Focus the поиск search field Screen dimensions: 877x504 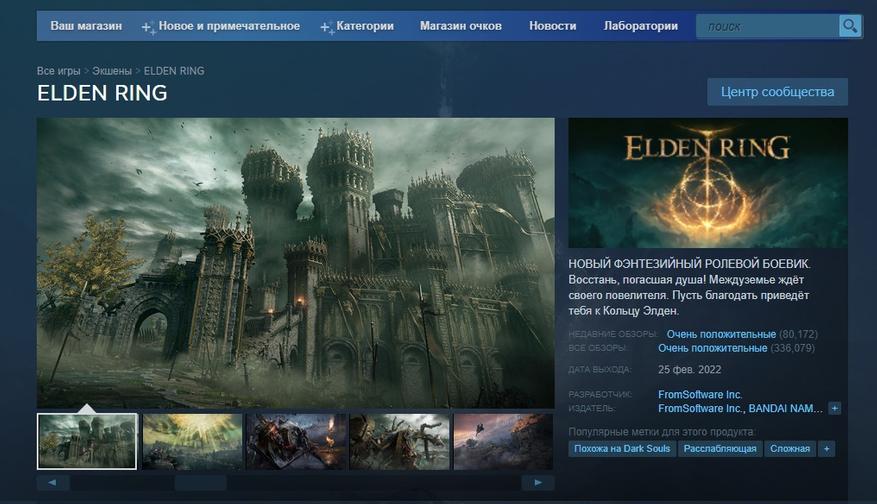(x=767, y=26)
